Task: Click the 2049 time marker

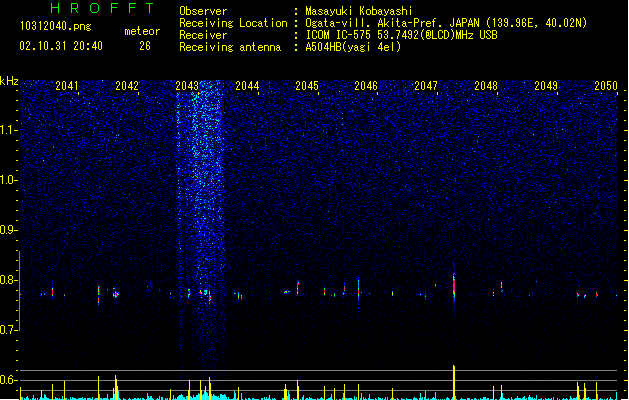Action: click(546, 86)
